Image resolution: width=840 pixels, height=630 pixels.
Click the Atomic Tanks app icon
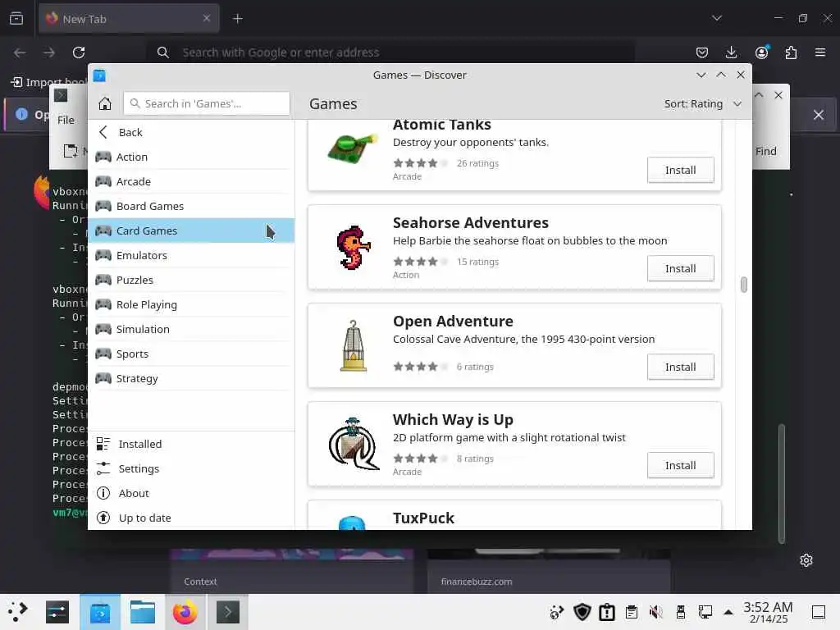[353, 148]
